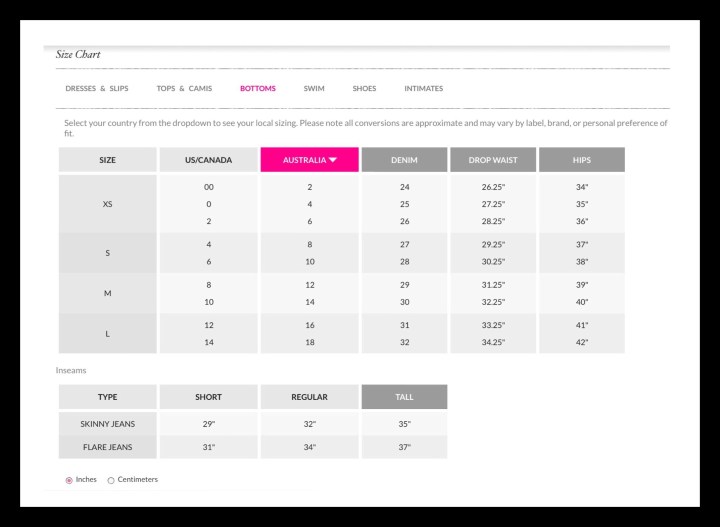Viewport: 720px width, 527px height.
Task: Select the Inches radio button
Action: [69, 480]
